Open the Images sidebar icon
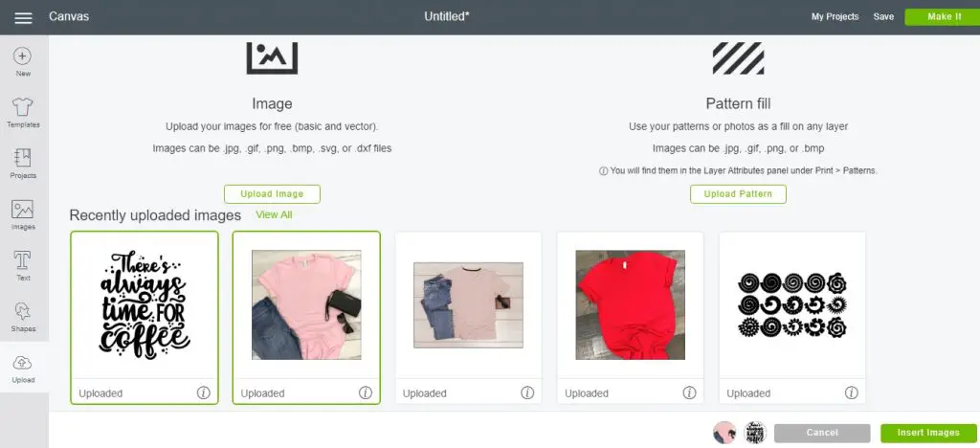Screen dimensions: 980x448 [23, 210]
